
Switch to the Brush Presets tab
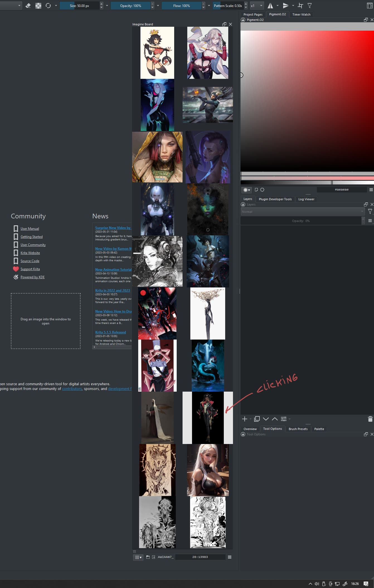298,429
